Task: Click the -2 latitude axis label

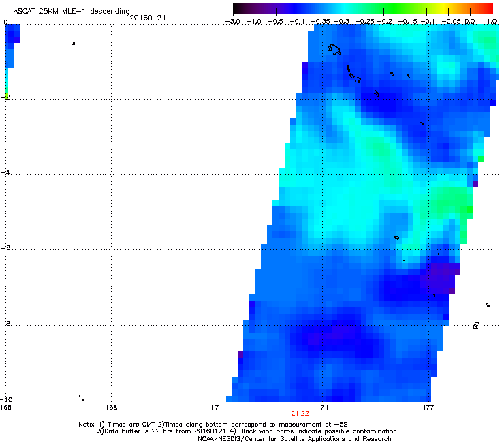Action: click(5, 97)
